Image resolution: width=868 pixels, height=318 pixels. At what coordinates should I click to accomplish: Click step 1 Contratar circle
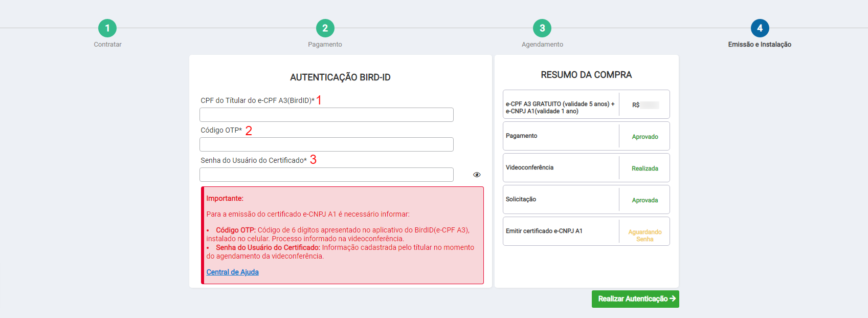click(x=107, y=28)
